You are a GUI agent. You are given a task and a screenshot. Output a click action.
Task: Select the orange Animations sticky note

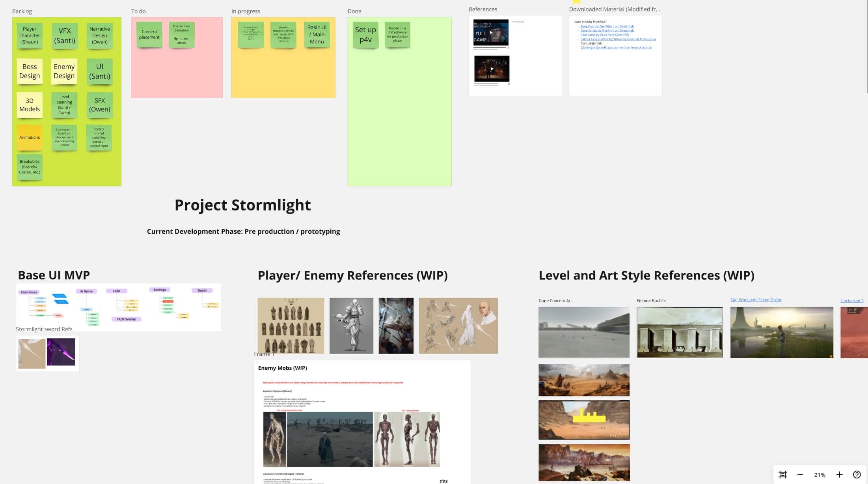[x=30, y=138]
